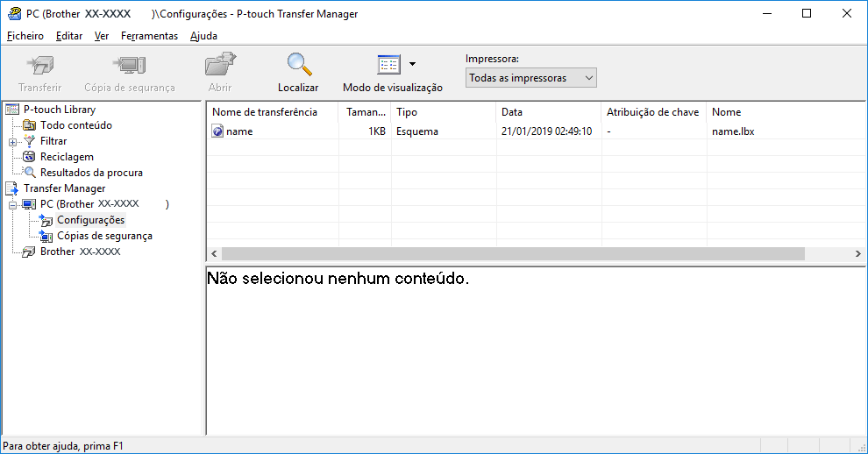Click the Todo conteúdo folder icon
Viewport: 868px width, 454px height.
tap(29, 125)
